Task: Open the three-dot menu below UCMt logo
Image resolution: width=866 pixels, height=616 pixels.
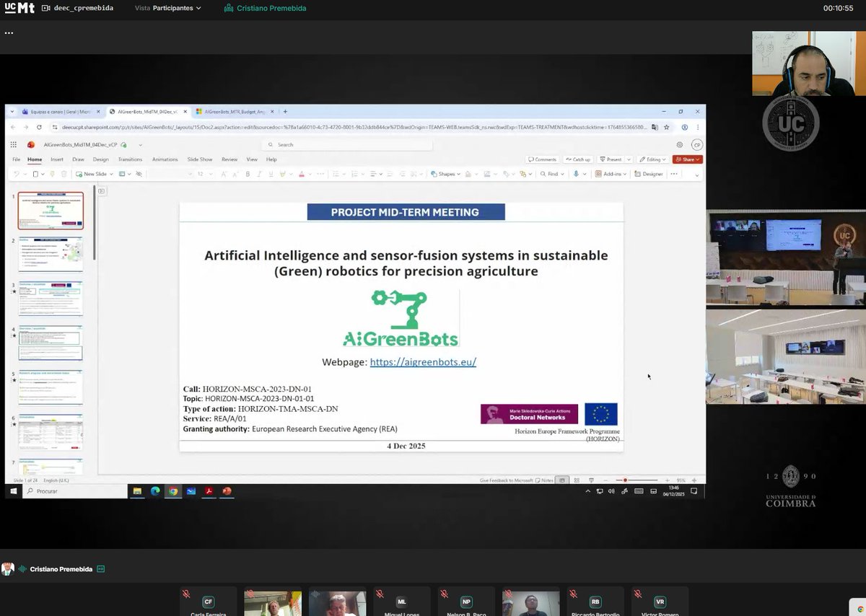Action: point(9,32)
